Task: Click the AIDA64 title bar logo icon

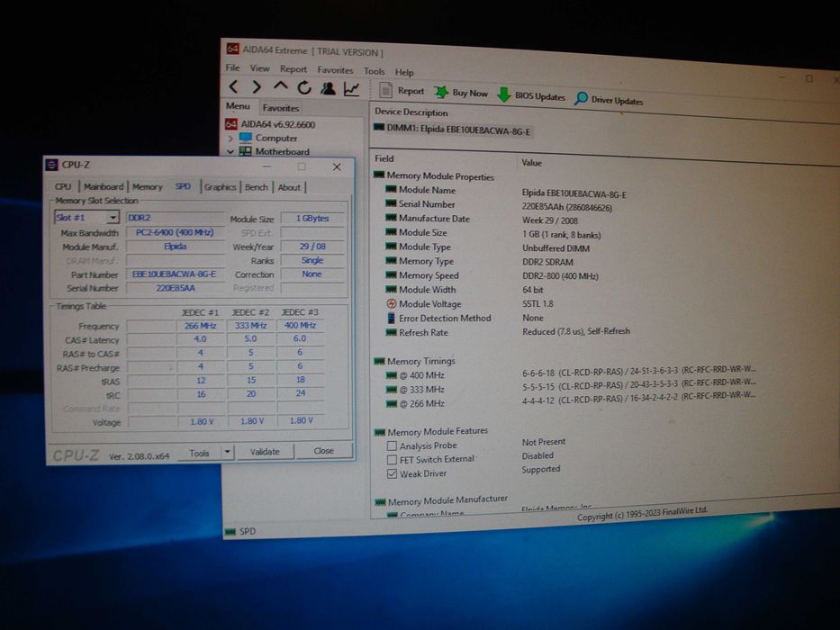Action: [x=232, y=49]
